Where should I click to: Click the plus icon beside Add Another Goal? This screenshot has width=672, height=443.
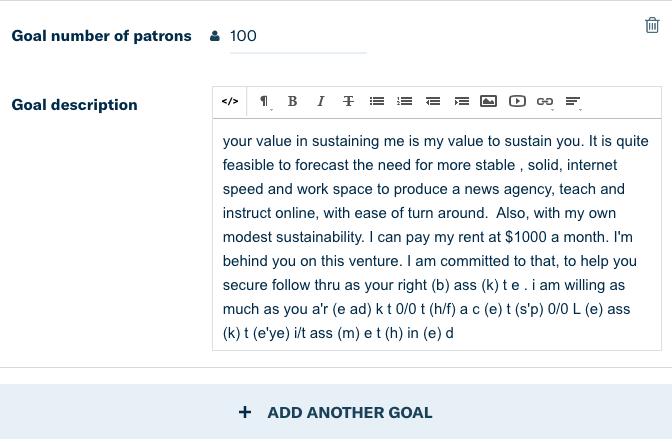(245, 412)
